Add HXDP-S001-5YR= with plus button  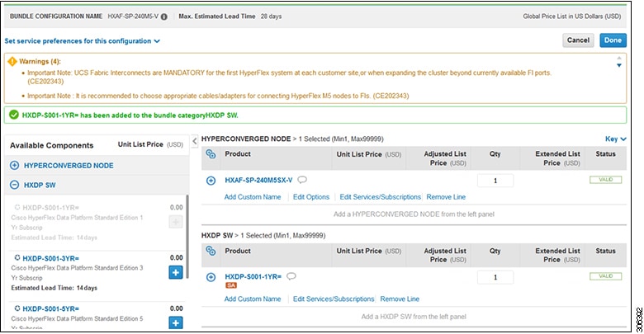176,323
